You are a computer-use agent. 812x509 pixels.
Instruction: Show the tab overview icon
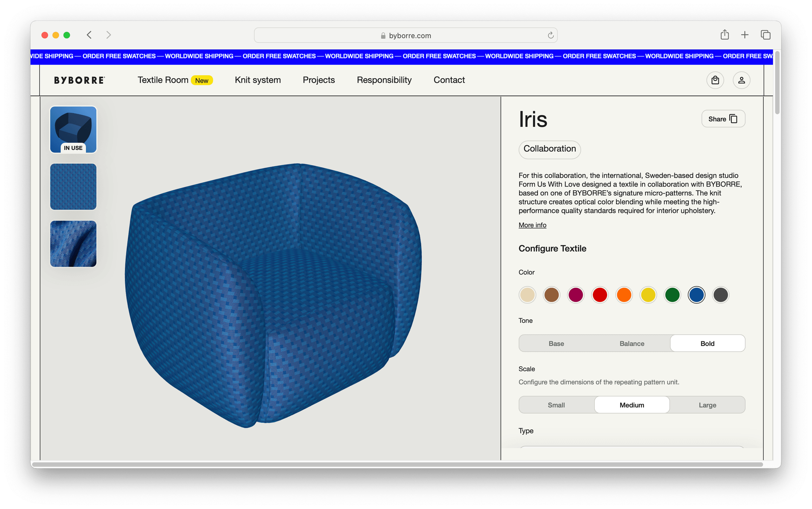765,35
